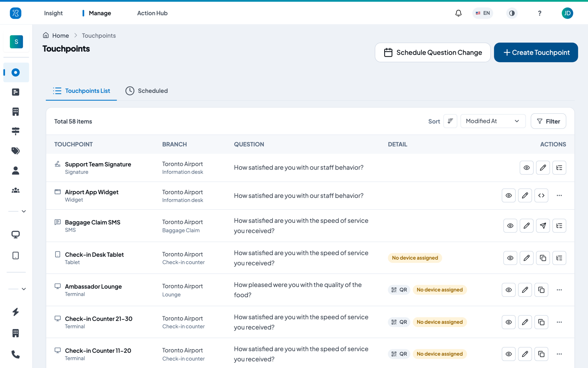Screen dimensions: 588x368
Task: Select the touchpoints circle icon in sidebar
Action: point(16,72)
